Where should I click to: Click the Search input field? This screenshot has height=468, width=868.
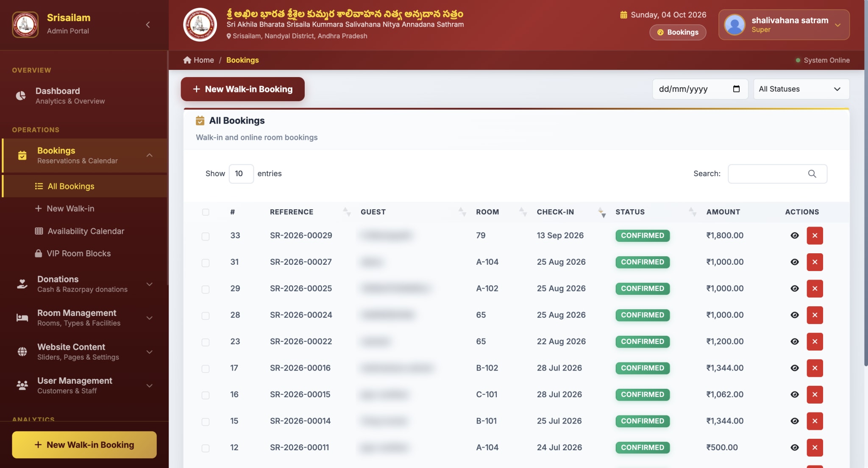point(777,174)
